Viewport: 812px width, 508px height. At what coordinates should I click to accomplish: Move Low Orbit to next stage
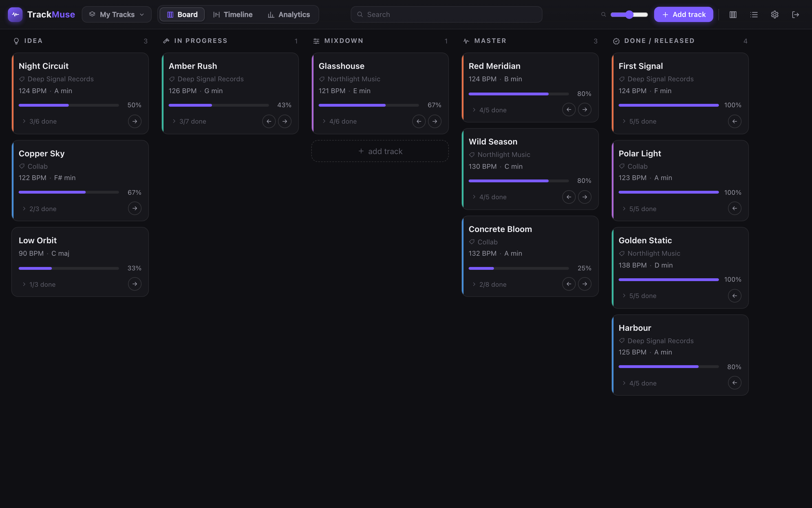pos(134,284)
